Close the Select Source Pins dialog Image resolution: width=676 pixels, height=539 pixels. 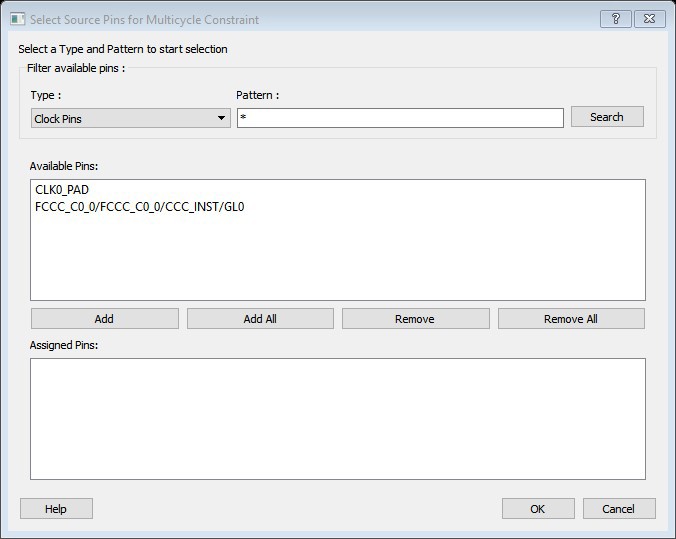click(x=649, y=19)
